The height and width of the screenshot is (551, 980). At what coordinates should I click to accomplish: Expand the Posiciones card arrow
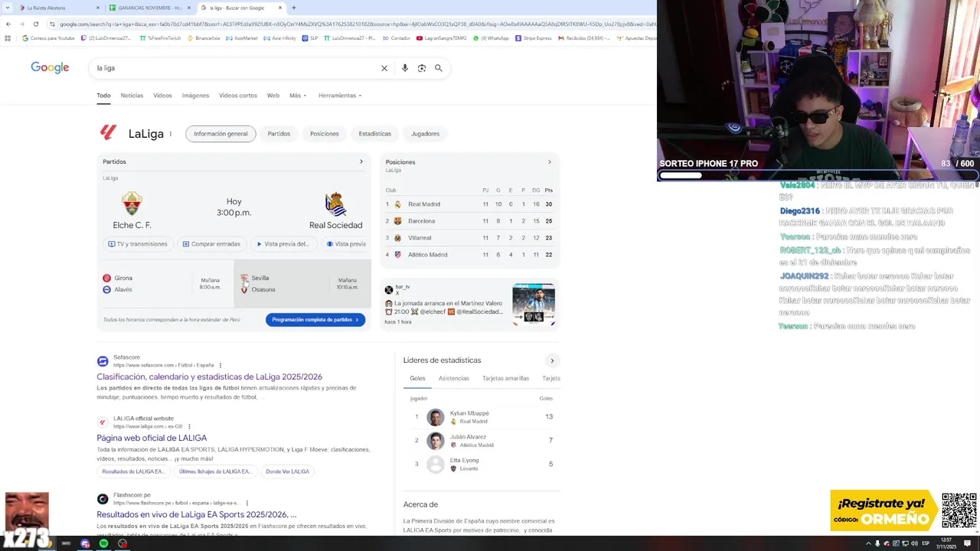tap(549, 161)
